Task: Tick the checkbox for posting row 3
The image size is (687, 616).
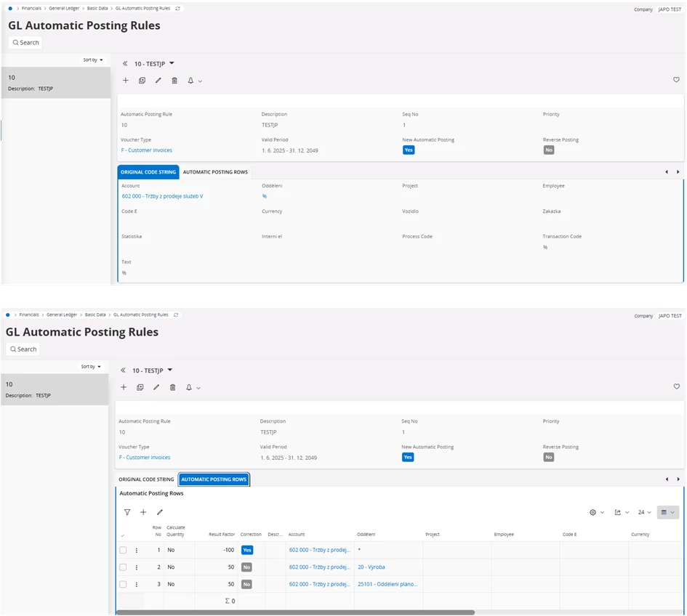Action: pos(123,585)
